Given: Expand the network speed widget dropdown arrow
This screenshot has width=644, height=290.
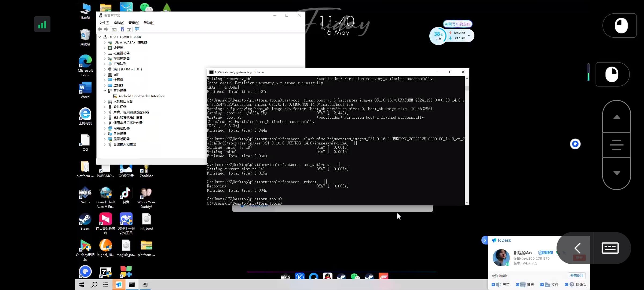Looking at the screenshot, I should [469, 35].
